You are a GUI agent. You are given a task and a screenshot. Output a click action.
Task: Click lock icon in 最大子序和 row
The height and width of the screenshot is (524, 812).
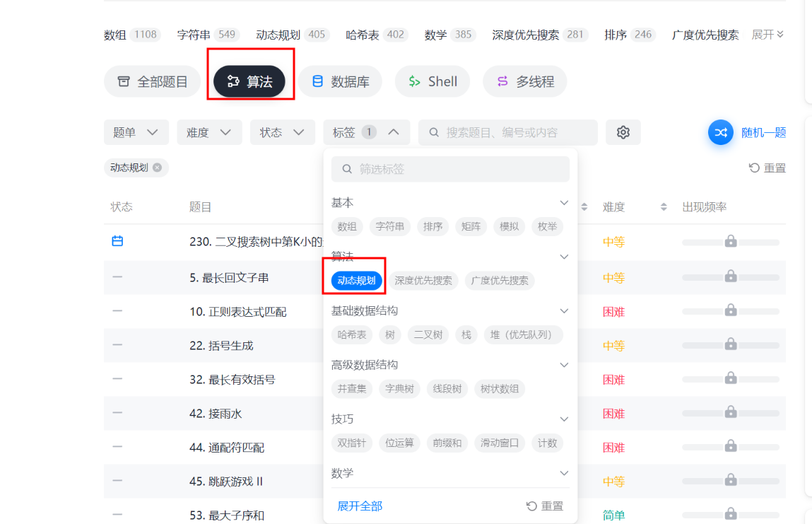pyautogui.click(x=731, y=513)
